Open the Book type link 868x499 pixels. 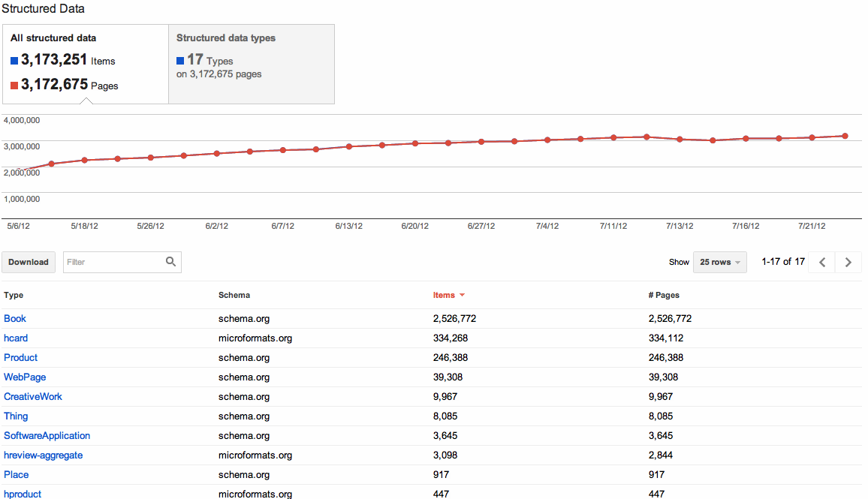point(15,319)
